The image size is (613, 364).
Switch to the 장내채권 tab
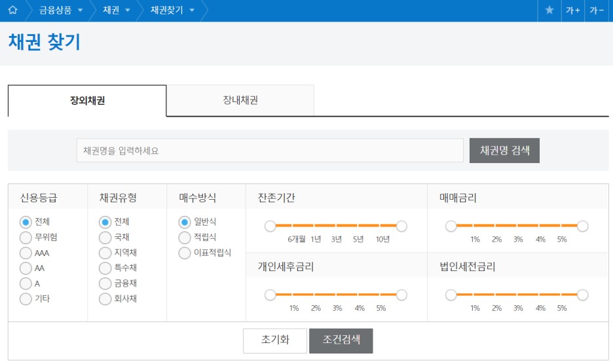tap(240, 100)
